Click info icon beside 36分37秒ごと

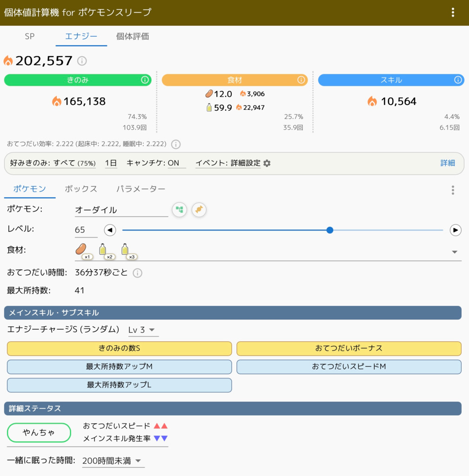pyautogui.click(x=137, y=273)
